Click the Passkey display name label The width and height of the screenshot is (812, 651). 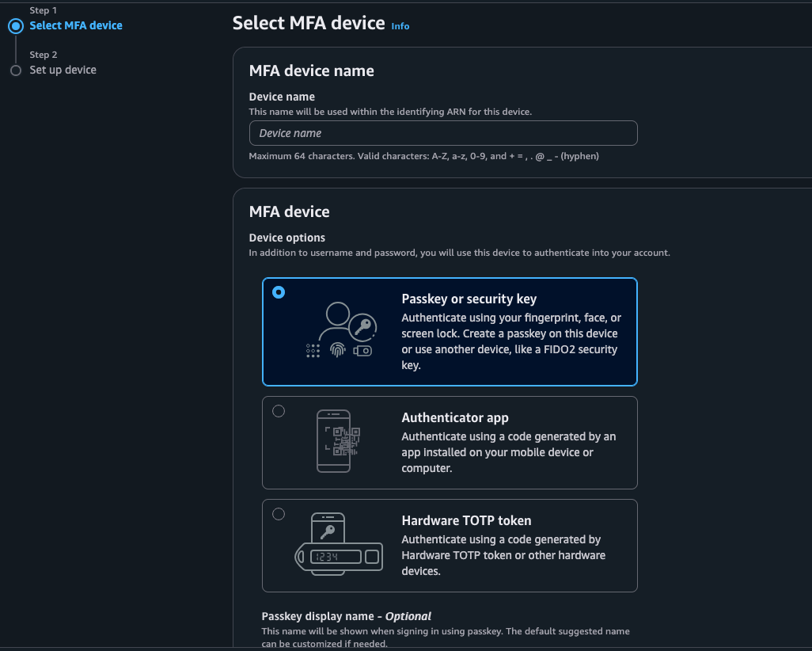pyautogui.click(x=346, y=616)
